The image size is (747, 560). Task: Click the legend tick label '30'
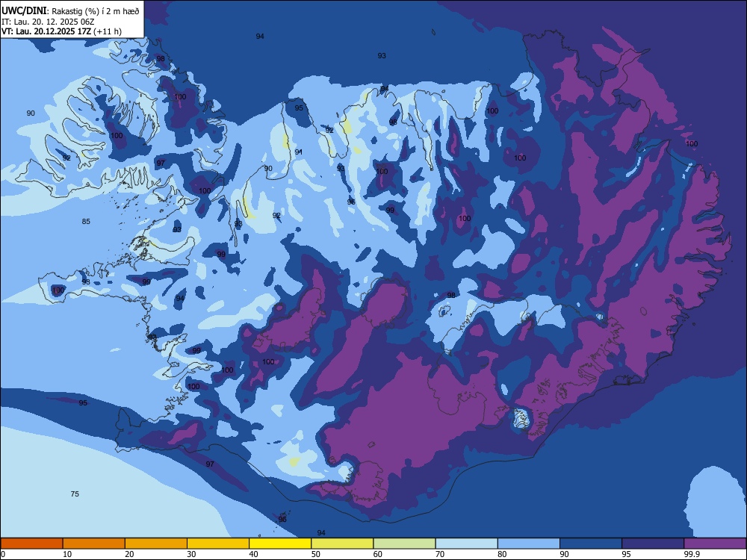coord(191,554)
